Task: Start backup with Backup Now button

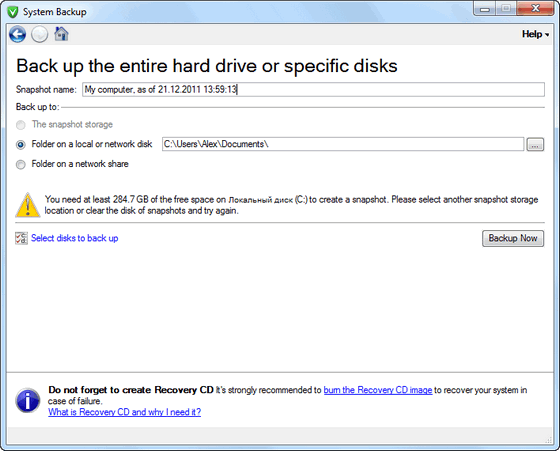Action: (513, 238)
